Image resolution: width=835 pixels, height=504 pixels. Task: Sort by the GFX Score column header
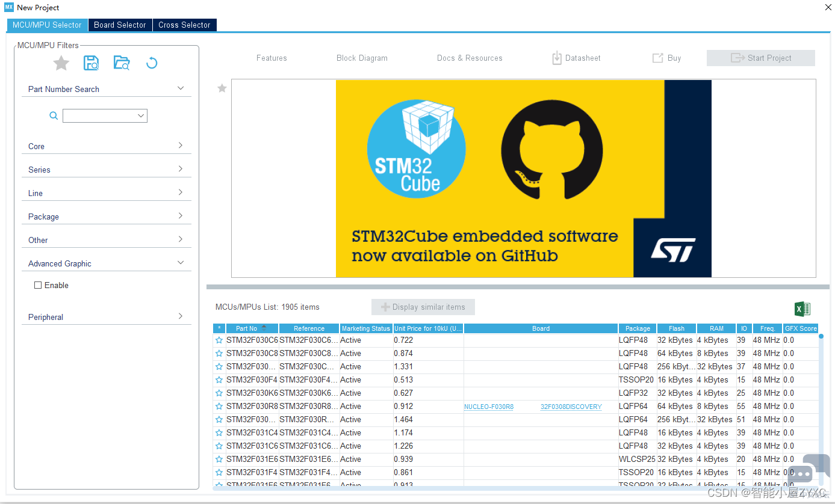click(x=801, y=328)
